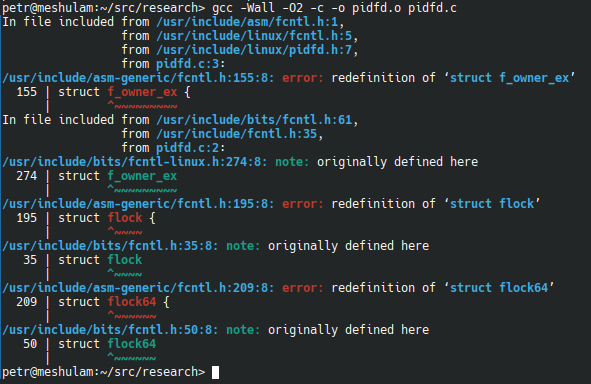591x384 pixels.
Task: Click line number 209 in gutter
Action: (27, 302)
